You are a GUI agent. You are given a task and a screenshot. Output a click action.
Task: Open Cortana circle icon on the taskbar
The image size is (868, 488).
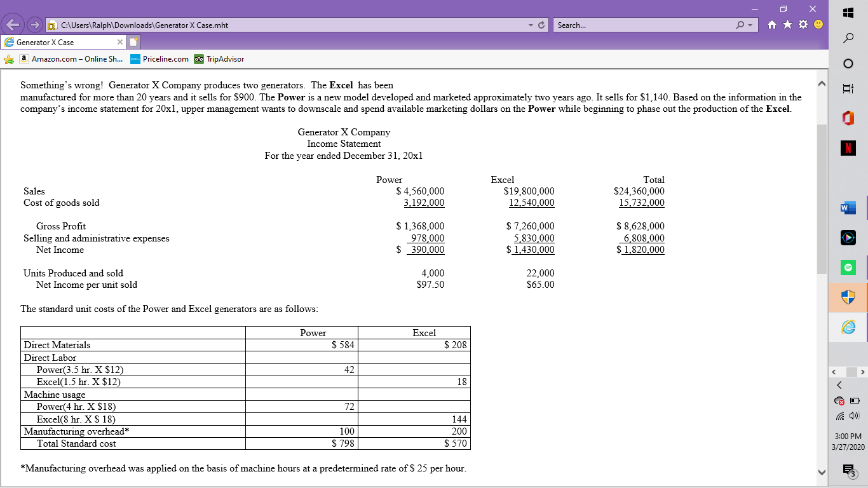[x=848, y=64]
